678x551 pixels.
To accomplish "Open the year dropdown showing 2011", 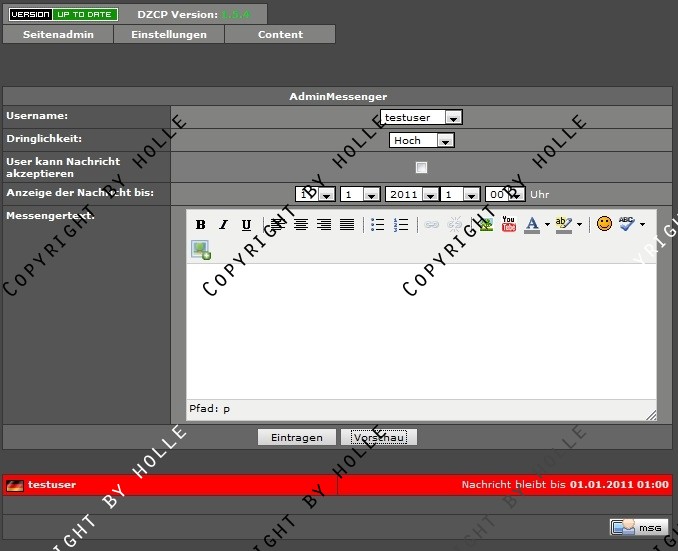I will pos(411,195).
